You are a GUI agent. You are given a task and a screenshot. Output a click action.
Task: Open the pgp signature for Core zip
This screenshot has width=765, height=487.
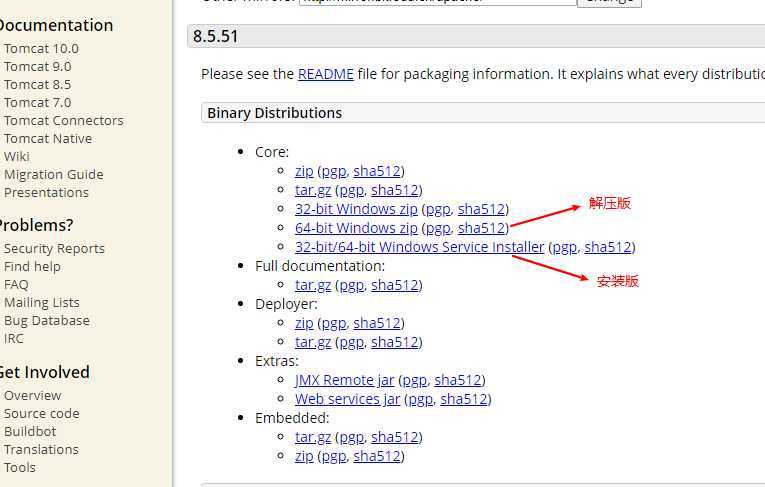334,171
